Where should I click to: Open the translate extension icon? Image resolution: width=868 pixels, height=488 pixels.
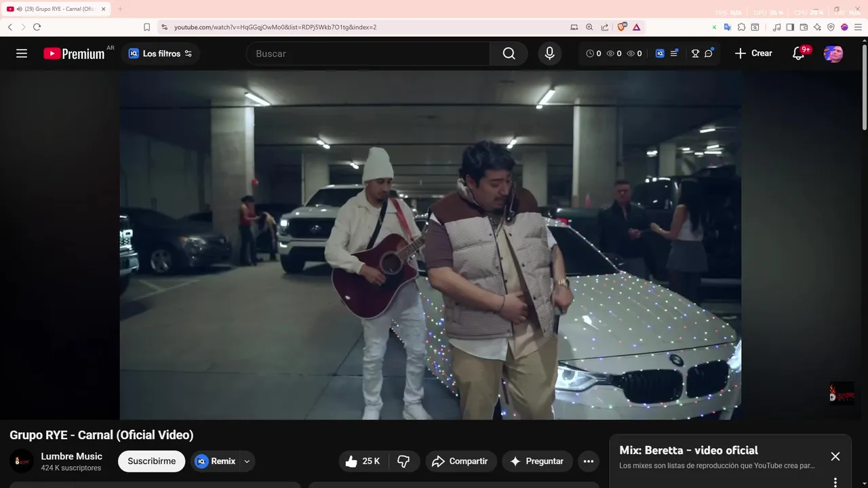(x=728, y=27)
